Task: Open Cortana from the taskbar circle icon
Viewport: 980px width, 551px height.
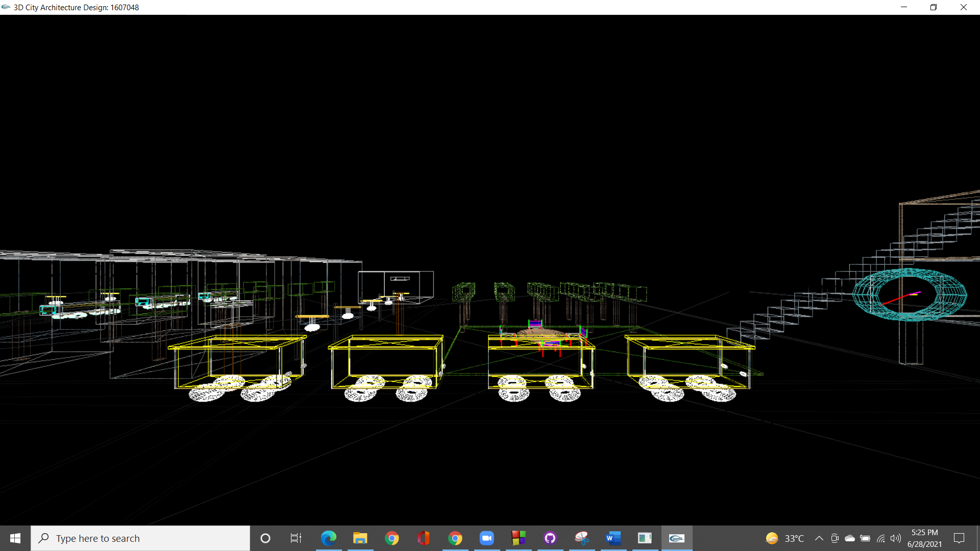Action: (x=265, y=538)
